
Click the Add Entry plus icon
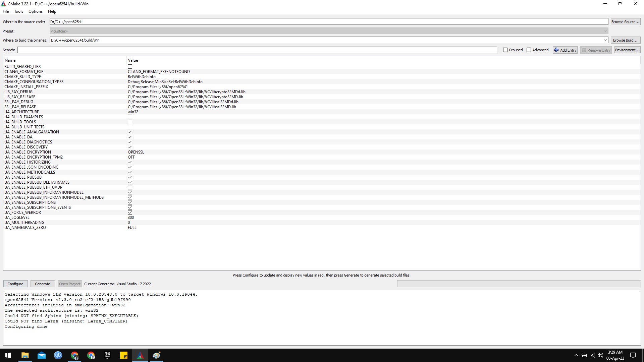click(557, 50)
